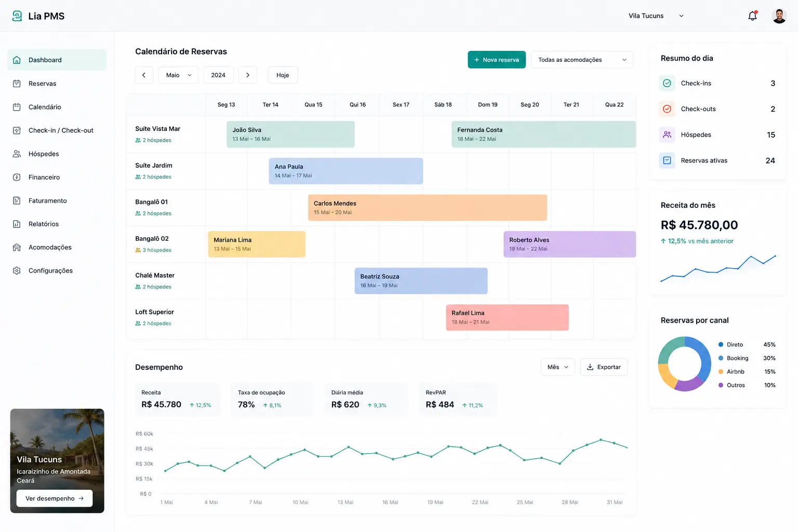Viewport: 798px width, 532px height.
Task: Open Mariana Lima reservation block
Action: pos(257,244)
